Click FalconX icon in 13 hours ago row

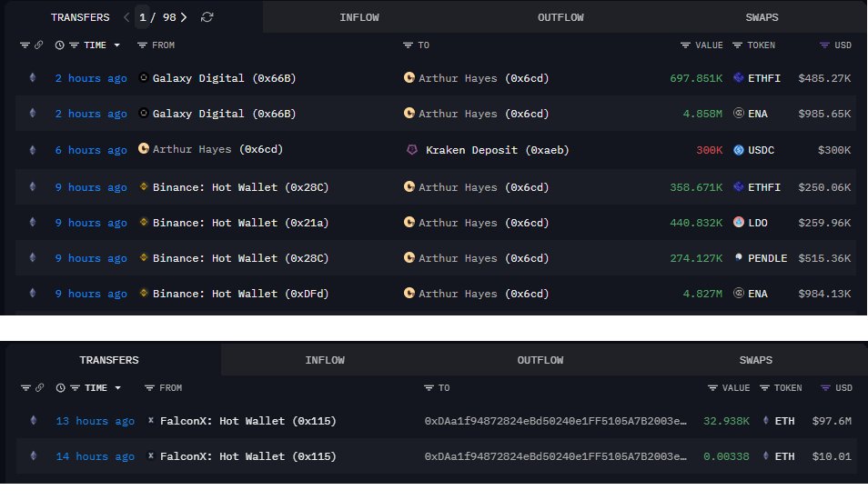[x=150, y=420]
